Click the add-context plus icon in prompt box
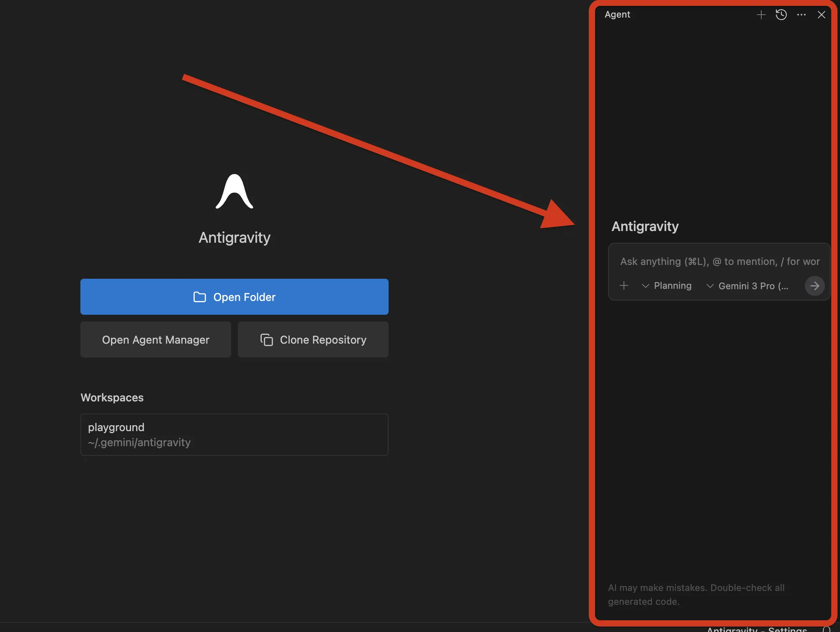Screen dimensions: 840x632 624,285
